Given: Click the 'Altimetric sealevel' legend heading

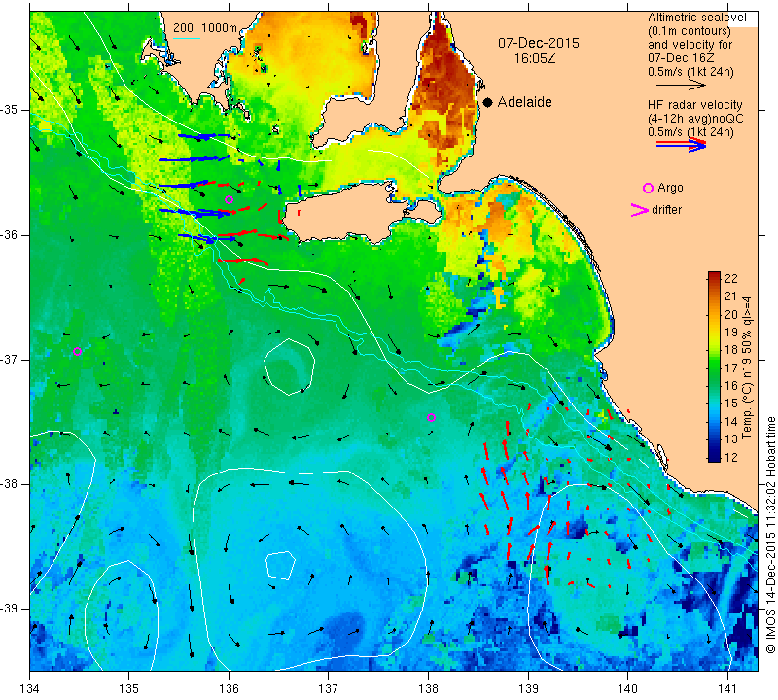Looking at the screenshot, I should (x=696, y=17).
